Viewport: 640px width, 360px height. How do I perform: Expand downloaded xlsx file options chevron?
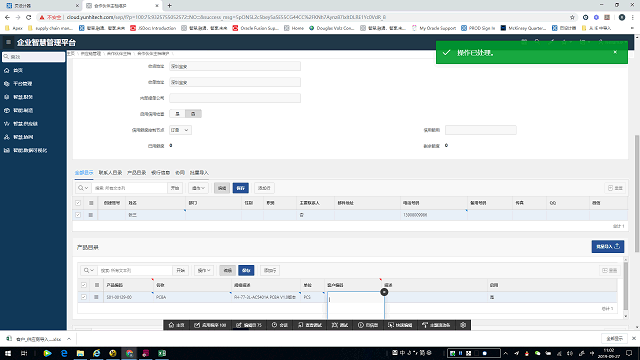69,339
